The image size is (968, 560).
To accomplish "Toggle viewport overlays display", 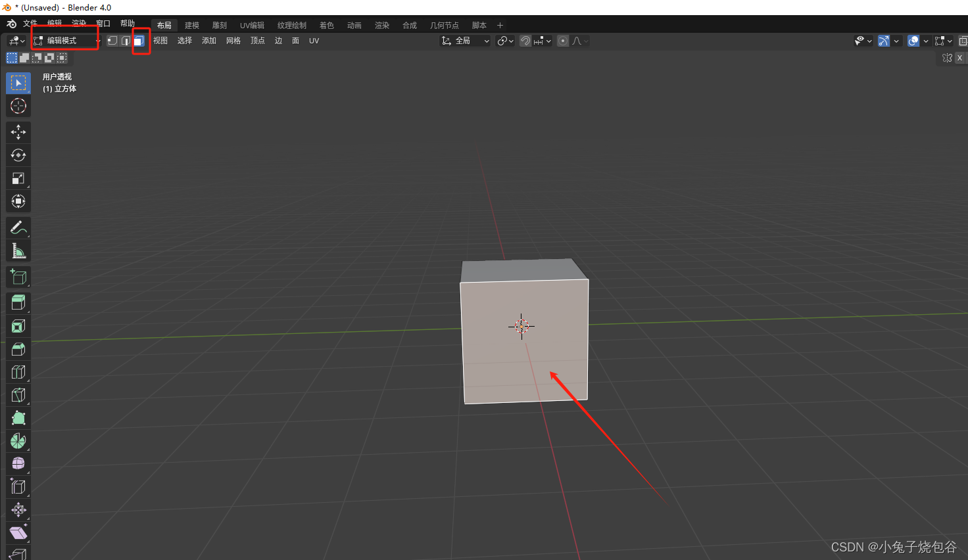I will [x=913, y=41].
